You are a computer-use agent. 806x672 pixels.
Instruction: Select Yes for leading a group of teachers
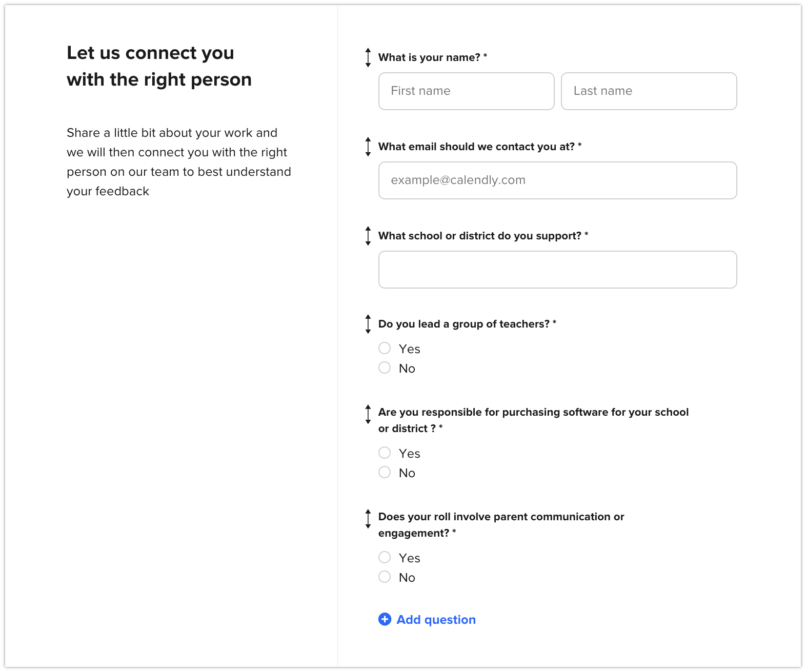click(385, 349)
